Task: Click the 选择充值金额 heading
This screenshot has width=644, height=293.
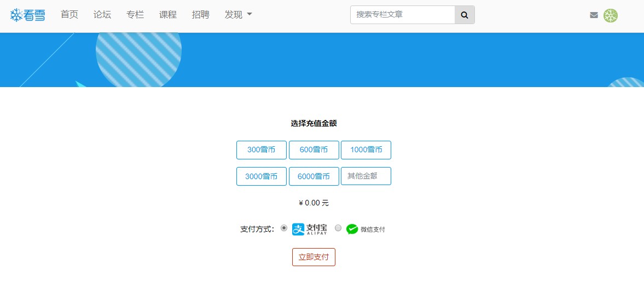Action: tap(314, 123)
